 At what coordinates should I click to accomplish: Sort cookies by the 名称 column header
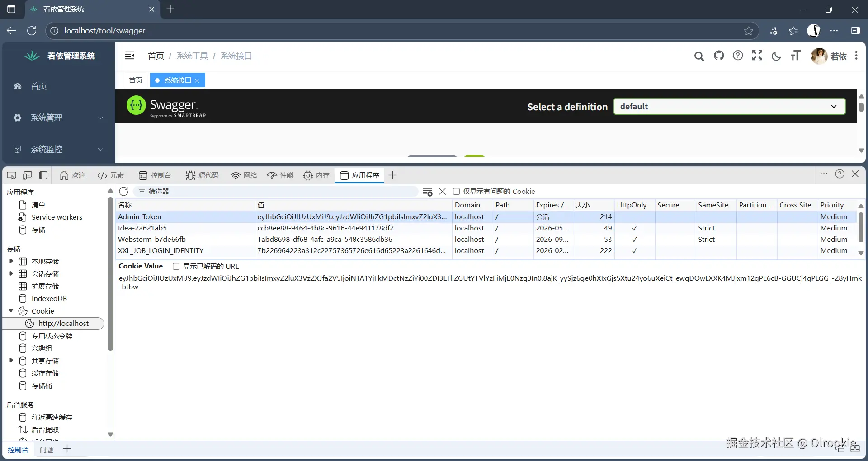click(185, 205)
